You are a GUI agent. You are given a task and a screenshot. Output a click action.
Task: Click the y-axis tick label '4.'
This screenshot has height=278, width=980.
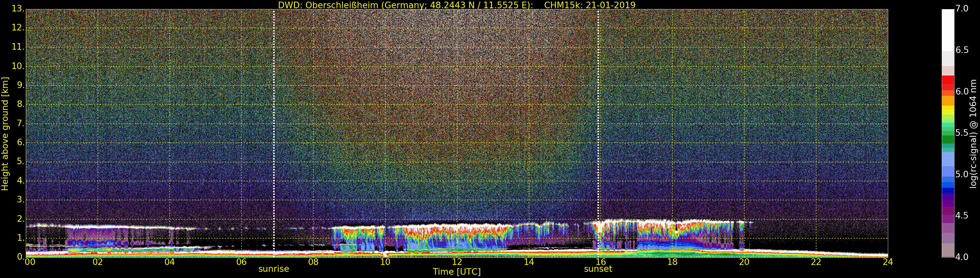click(x=21, y=181)
